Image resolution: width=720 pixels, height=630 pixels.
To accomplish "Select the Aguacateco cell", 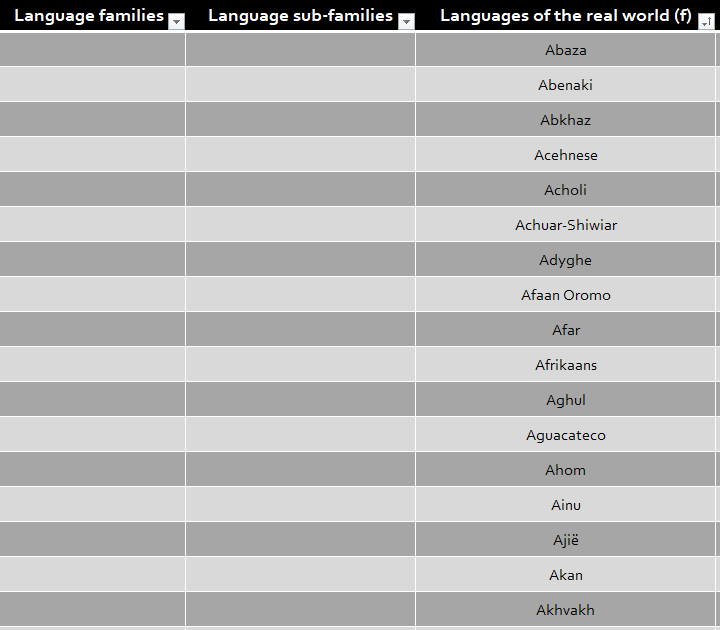I will click(x=565, y=434).
